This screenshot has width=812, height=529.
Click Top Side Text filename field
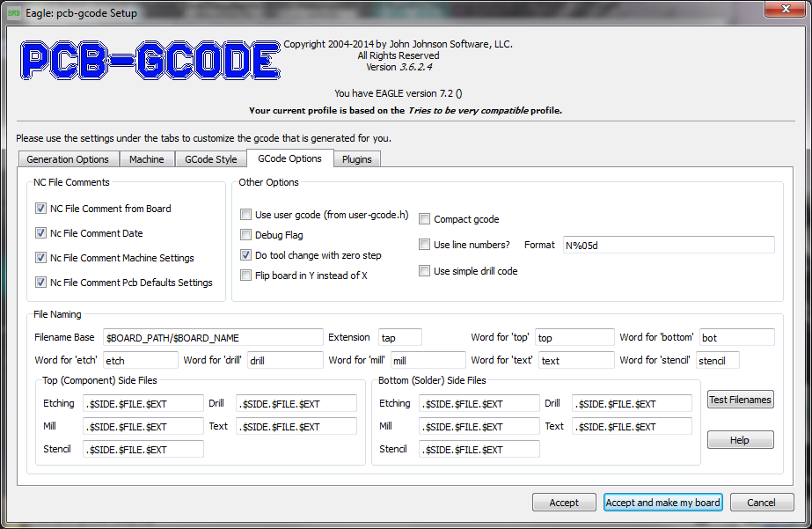click(x=296, y=426)
